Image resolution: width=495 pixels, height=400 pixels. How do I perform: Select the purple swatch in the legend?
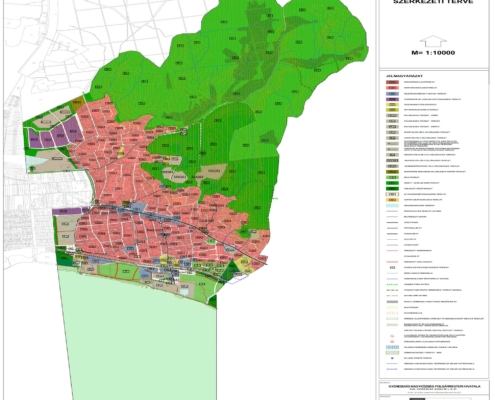[392, 99]
